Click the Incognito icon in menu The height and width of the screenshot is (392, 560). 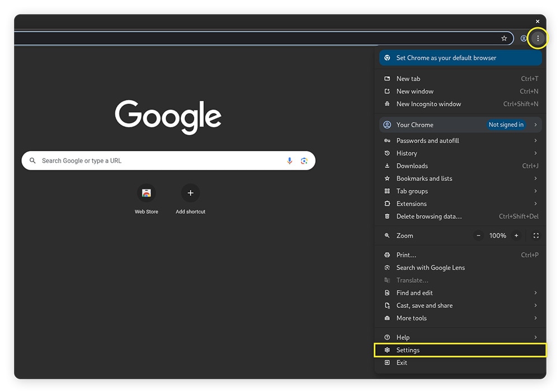coord(387,104)
